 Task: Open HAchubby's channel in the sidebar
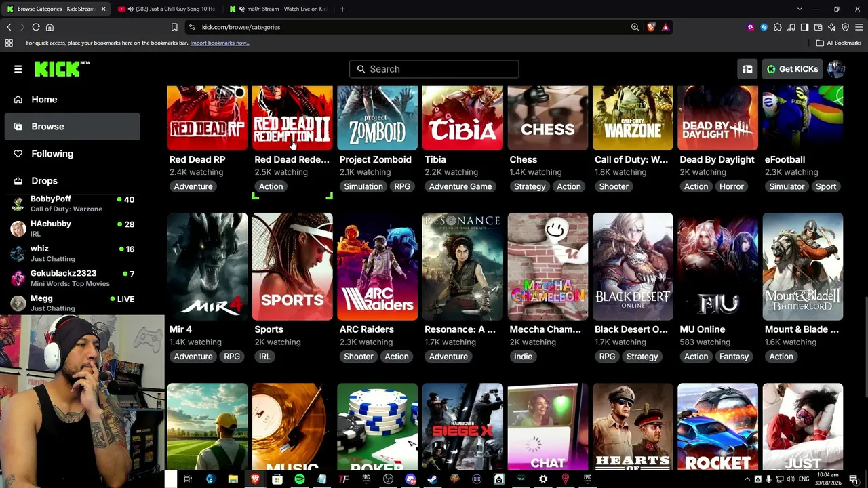tap(73, 228)
